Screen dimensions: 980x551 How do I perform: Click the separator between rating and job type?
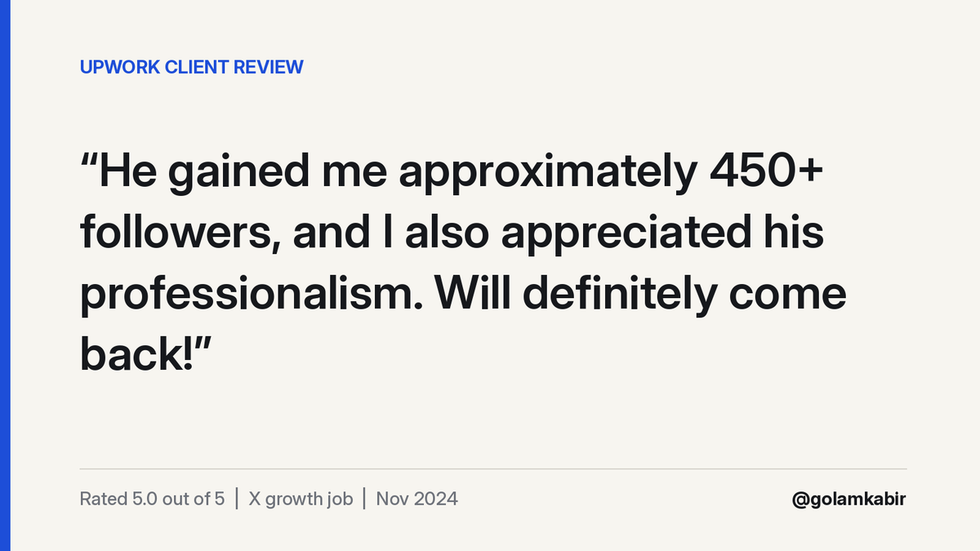pos(237,499)
